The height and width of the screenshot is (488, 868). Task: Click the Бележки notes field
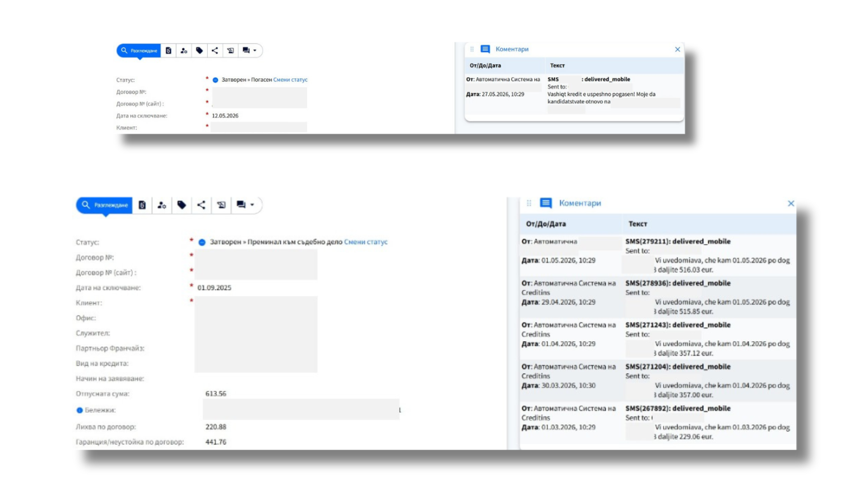301,409
